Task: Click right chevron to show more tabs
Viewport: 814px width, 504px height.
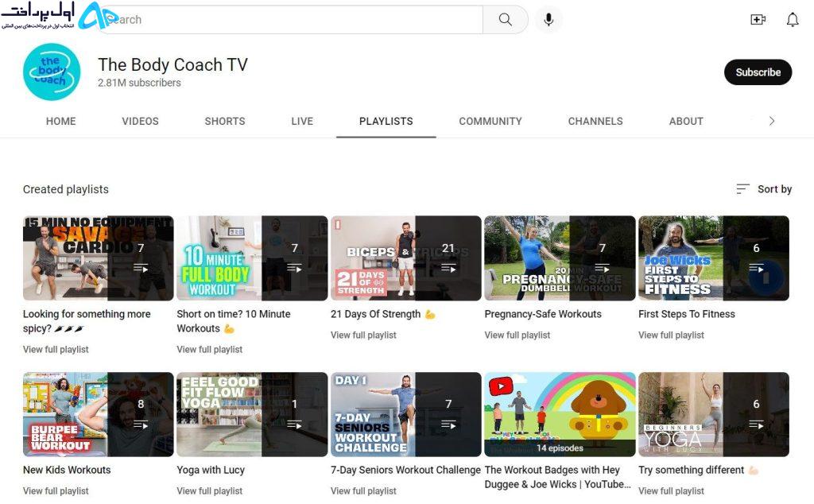Action: [772, 121]
